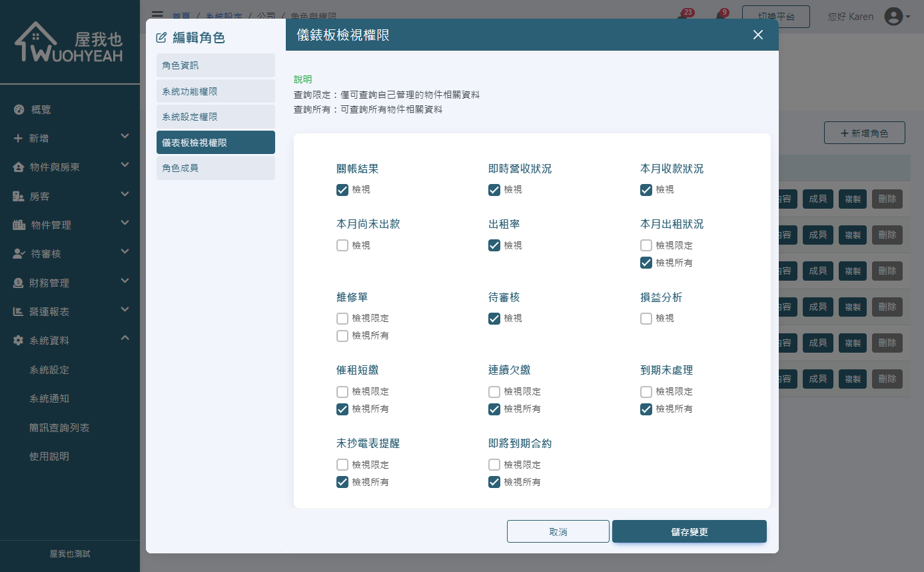Click the WUOHYEAH house logo

(x=70, y=41)
